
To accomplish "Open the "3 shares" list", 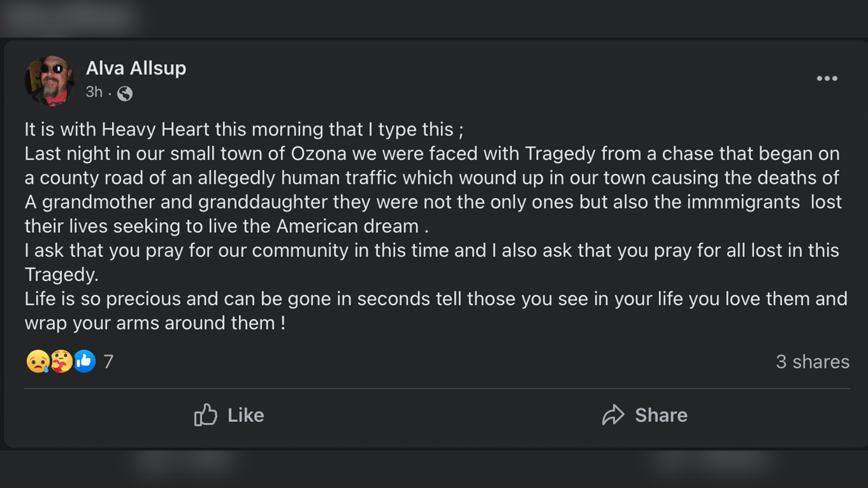I will (x=812, y=361).
